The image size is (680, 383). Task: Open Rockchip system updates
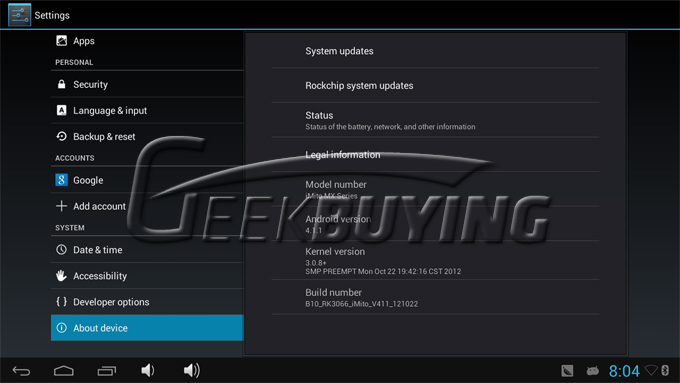tap(435, 85)
